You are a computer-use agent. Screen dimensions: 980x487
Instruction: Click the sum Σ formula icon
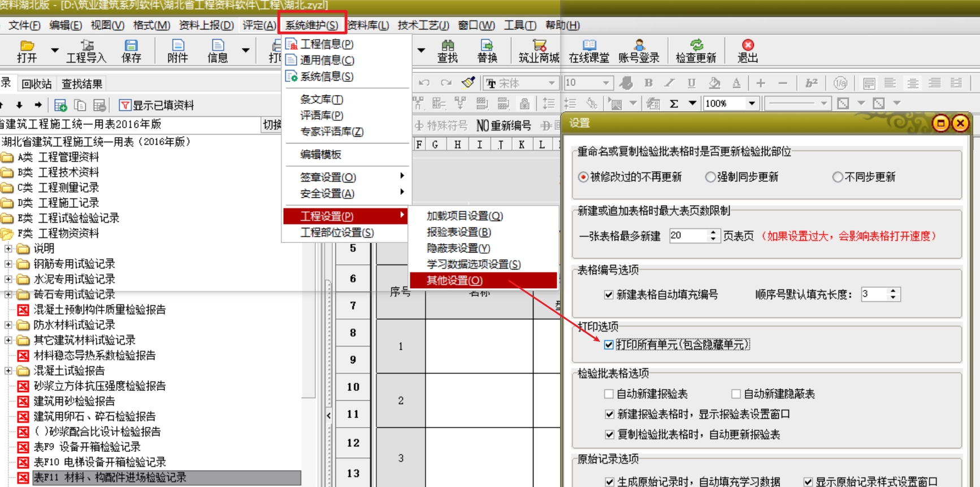pyautogui.click(x=674, y=103)
